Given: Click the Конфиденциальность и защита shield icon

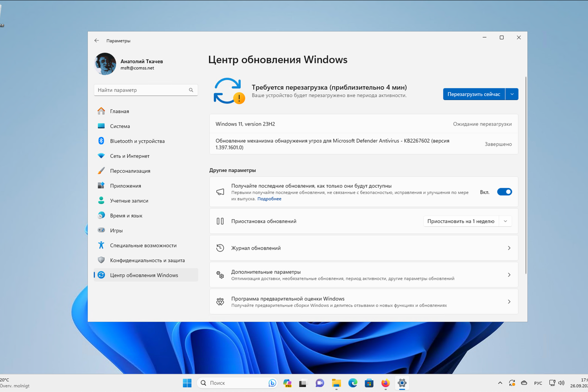Looking at the screenshot, I should pyautogui.click(x=101, y=260).
